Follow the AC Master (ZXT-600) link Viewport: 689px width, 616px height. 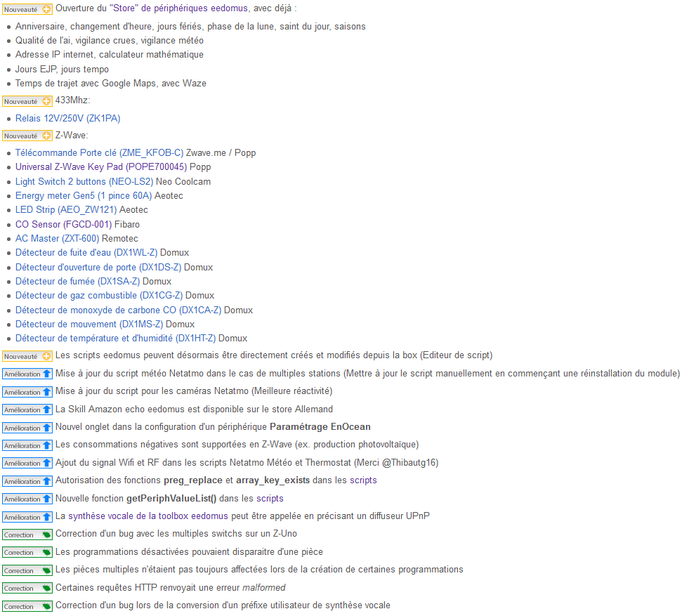click(57, 238)
